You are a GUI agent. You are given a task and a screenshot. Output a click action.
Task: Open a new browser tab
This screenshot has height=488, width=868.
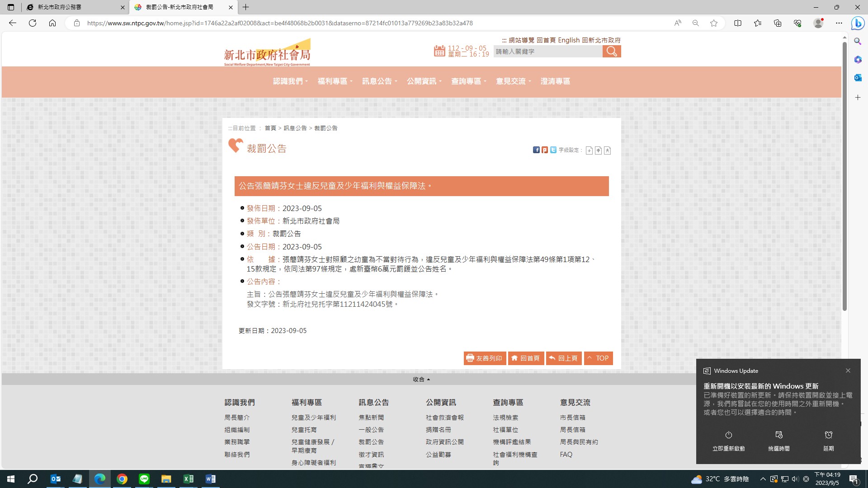(x=245, y=7)
